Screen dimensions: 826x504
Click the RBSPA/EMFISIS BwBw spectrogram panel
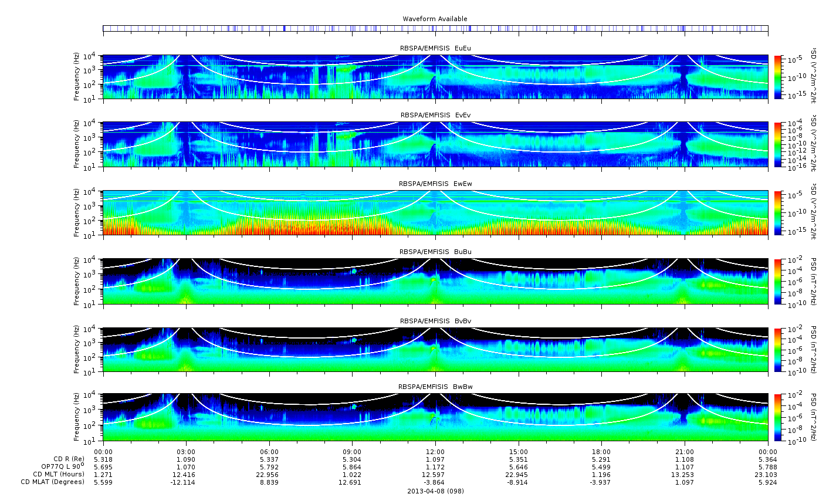click(x=435, y=417)
